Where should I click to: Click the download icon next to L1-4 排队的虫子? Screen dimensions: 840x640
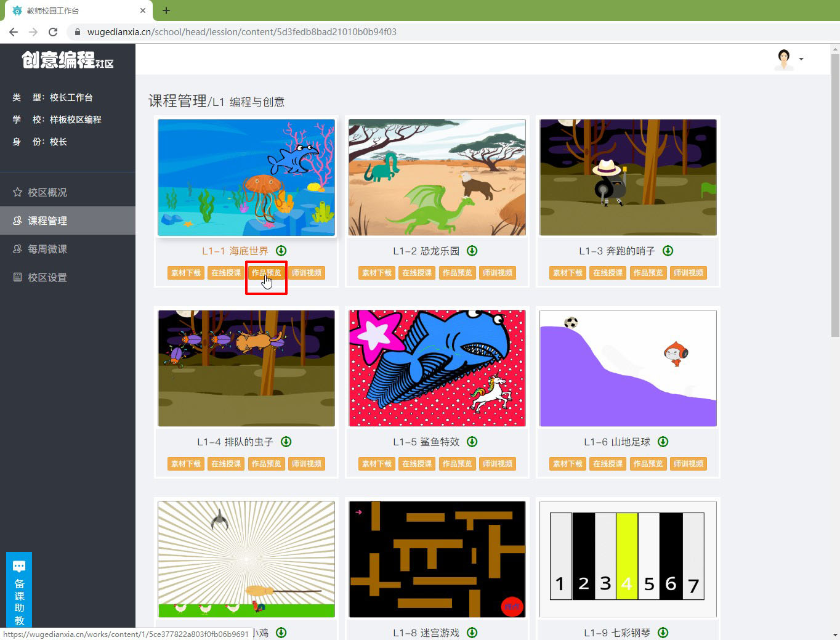point(286,442)
